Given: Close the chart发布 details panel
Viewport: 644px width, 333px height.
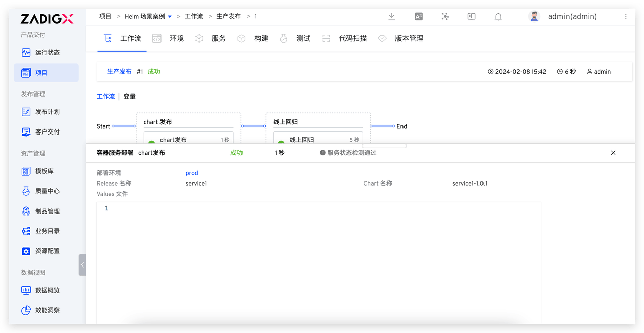Looking at the screenshot, I should click(613, 153).
